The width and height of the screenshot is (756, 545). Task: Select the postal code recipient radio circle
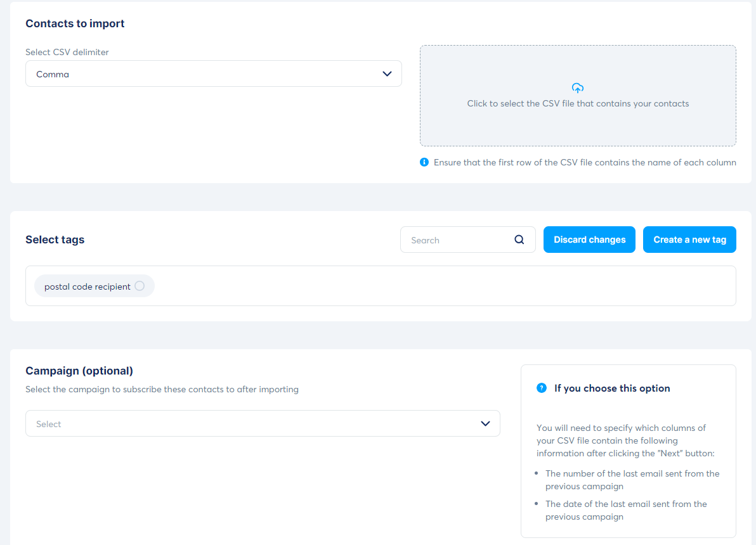click(140, 286)
